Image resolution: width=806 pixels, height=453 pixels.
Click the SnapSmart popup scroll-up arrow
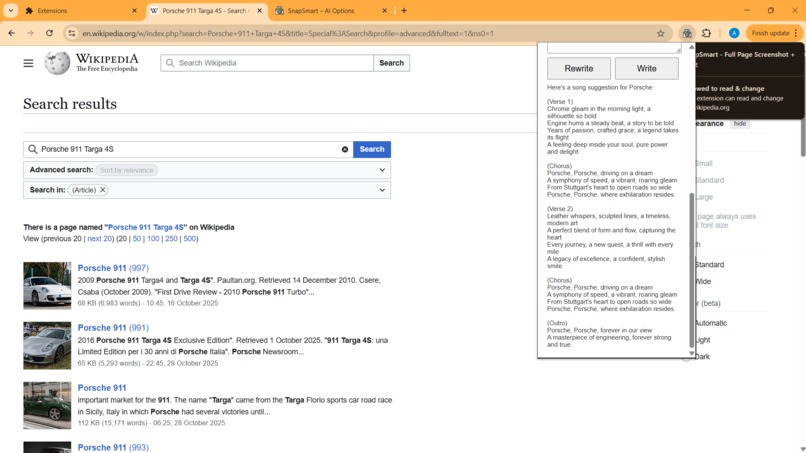(691, 47)
